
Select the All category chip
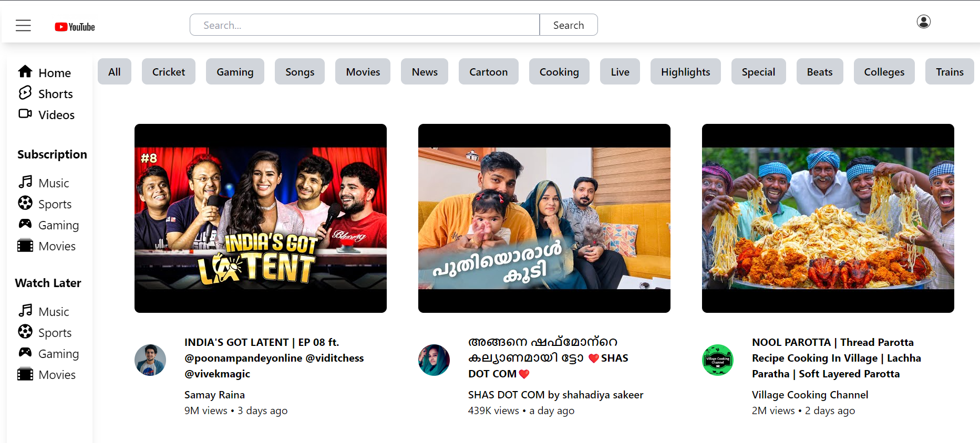coord(115,71)
